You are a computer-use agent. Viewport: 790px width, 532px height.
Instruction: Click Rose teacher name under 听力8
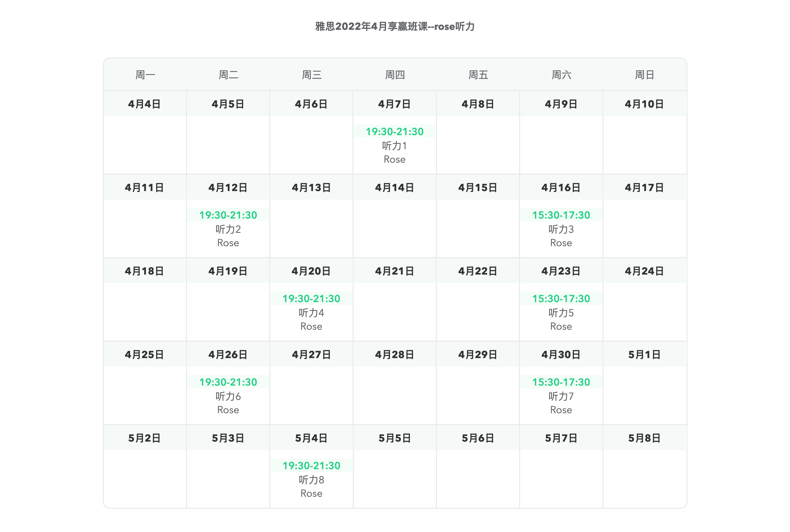click(311, 493)
